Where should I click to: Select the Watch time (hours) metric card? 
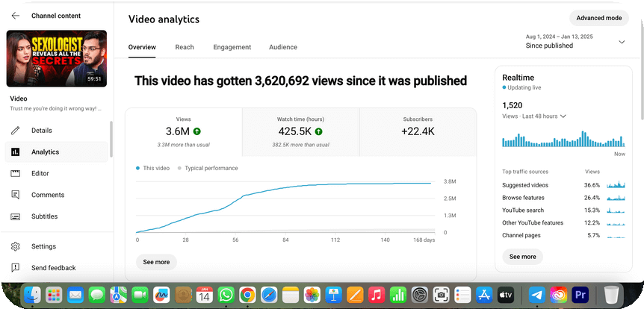click(300, 132)
